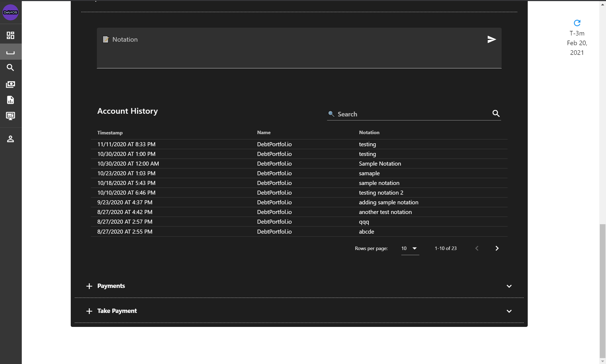Click the plus icon beside Take Payment
This screenshot has height=364, width=606.
(89, 311)
